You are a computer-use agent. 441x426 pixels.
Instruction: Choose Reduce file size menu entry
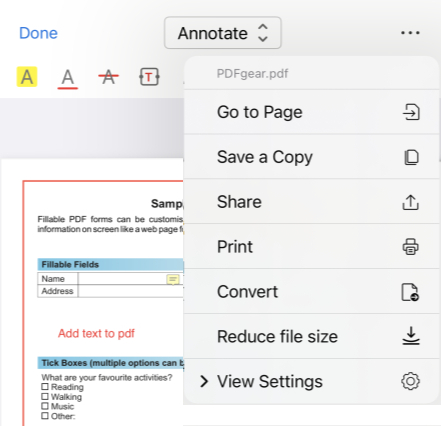[x=311, y=336]
